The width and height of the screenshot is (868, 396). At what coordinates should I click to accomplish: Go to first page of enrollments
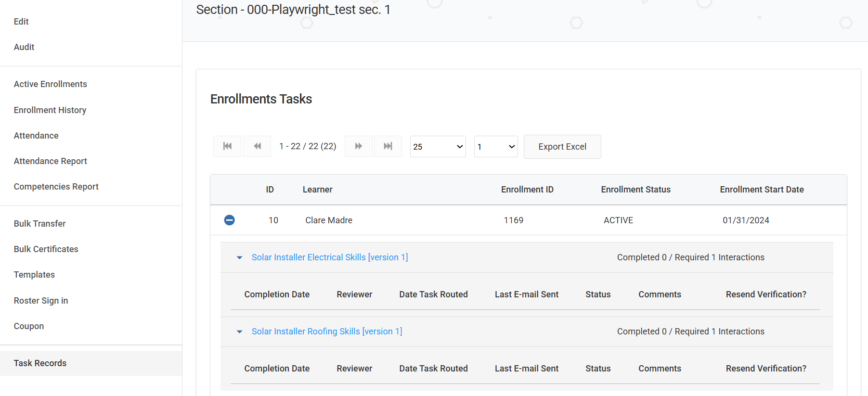coord(227,146)
